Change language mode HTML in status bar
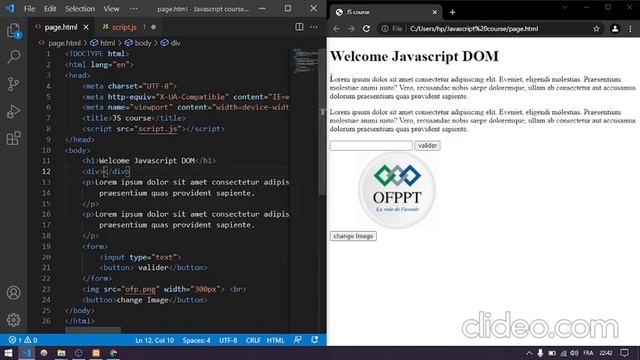 pyautogui.click(x=276, y=340)
